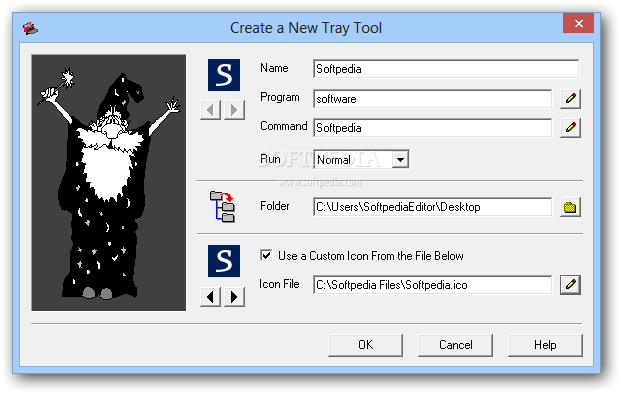Click the 'Use a Custom Icon From the File Below' label

pyautogui.click(x=371, y=256)
